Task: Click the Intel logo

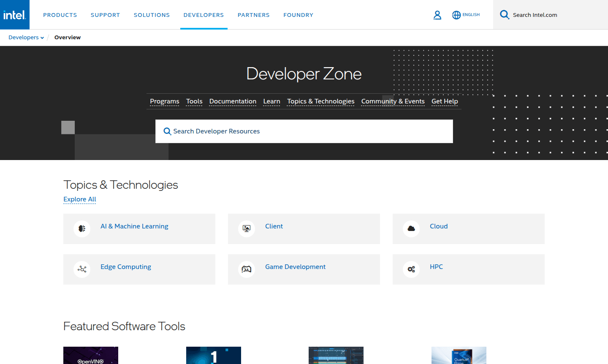Action: pyautogui.click(x=15, y=15)
